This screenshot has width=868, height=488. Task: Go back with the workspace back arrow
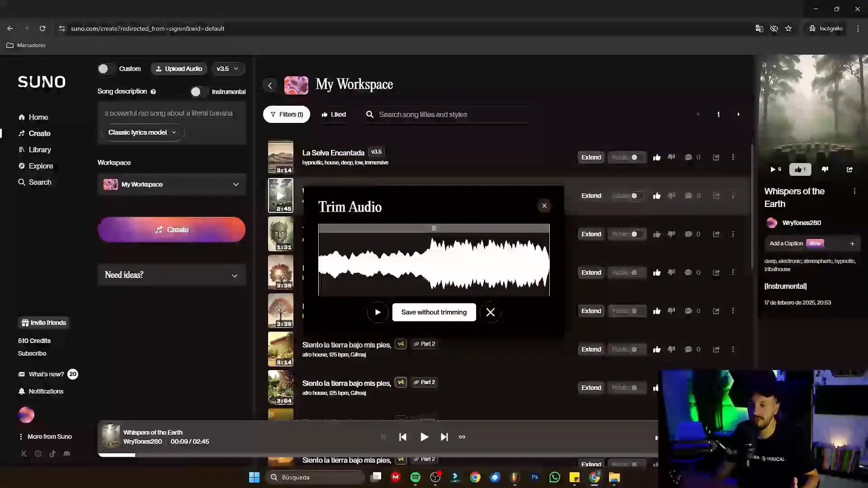click(x=270, y=85)
